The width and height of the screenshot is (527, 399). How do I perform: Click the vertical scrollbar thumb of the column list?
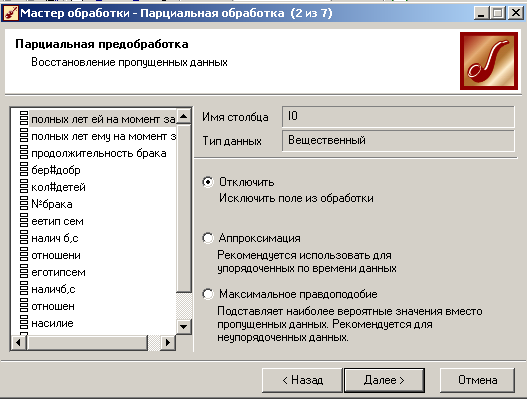(184, 208)
